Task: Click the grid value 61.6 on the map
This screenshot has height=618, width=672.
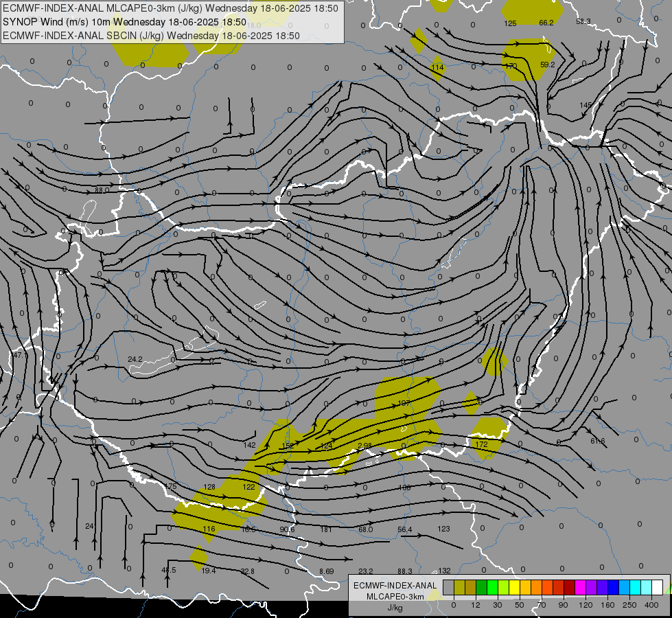Action: [597, 442]
